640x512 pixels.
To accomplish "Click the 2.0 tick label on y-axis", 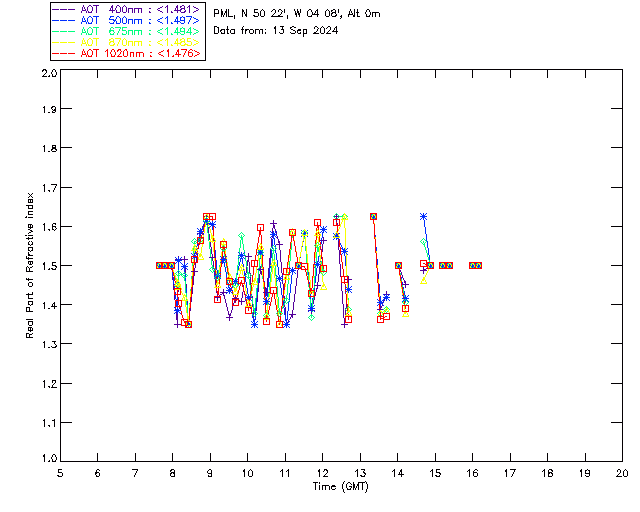I will coord(47,74).
